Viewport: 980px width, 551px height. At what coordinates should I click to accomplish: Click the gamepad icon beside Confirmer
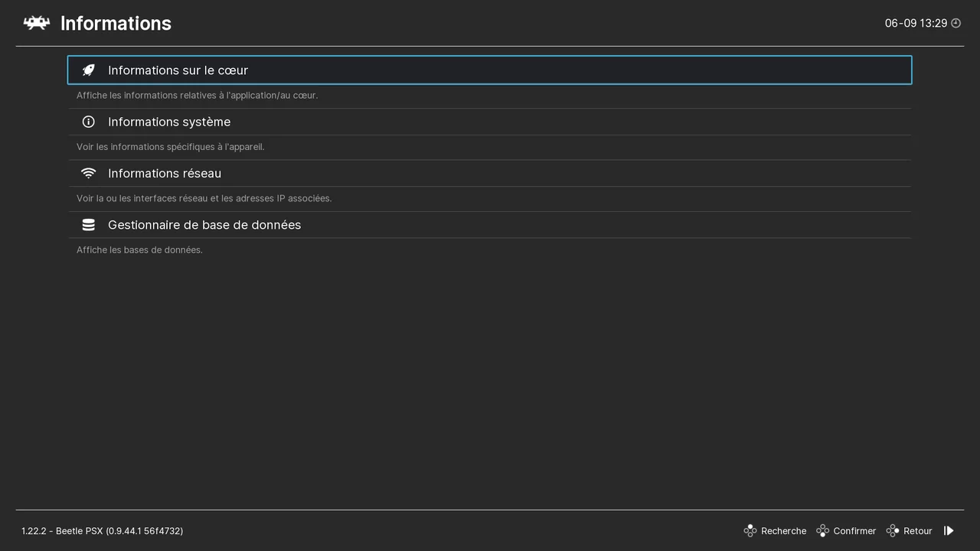(822, 530)
